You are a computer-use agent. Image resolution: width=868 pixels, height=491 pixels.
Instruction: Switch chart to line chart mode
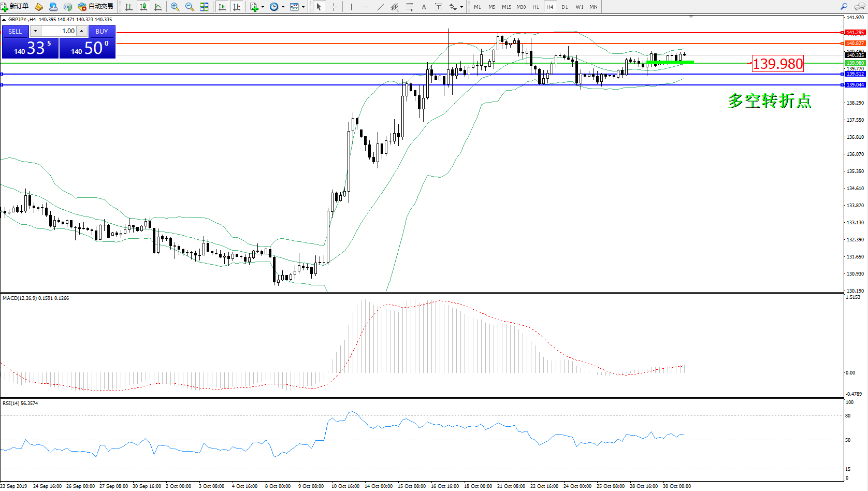click(158, 7)
